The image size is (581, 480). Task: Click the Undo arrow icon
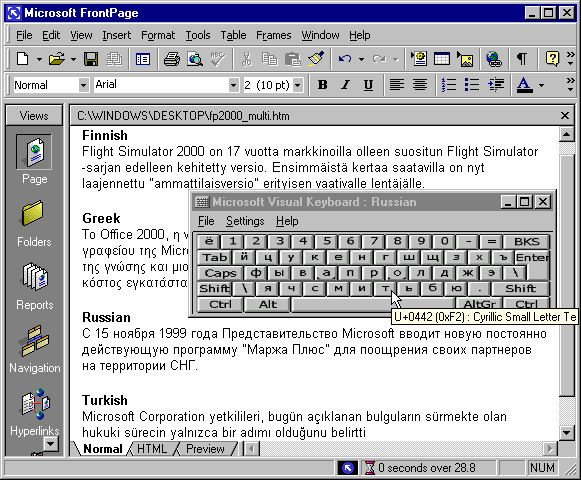(x=345, y=59)
